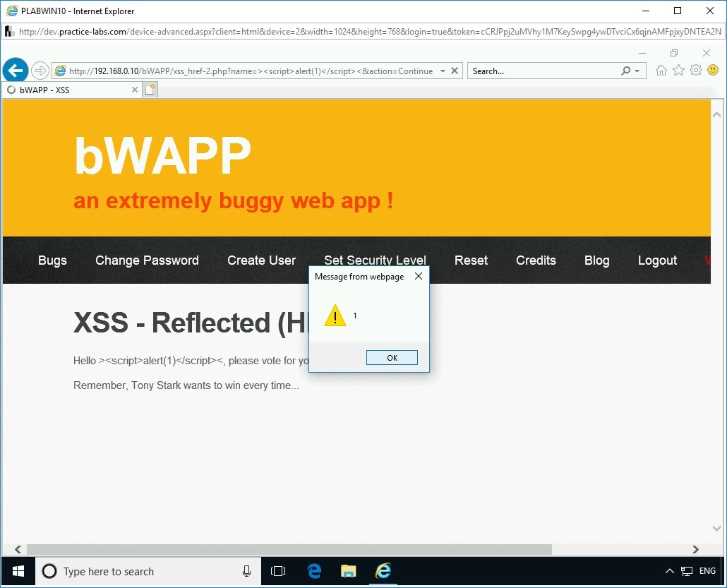Image resolution: width=727 pixels, height=588 pixels.
Task: Click the smiley feedback icon
Action: 713,70
